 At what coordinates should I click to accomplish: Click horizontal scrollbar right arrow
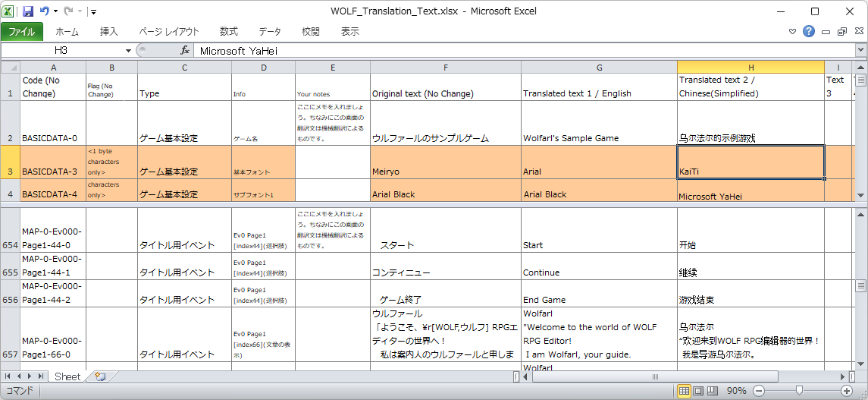[x=843, y=376]
